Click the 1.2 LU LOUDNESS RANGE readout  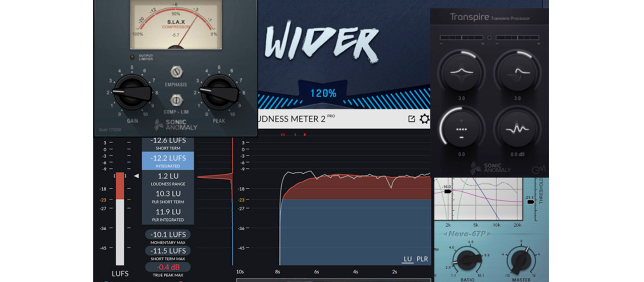pyautogui.click(x=168, y=179)
